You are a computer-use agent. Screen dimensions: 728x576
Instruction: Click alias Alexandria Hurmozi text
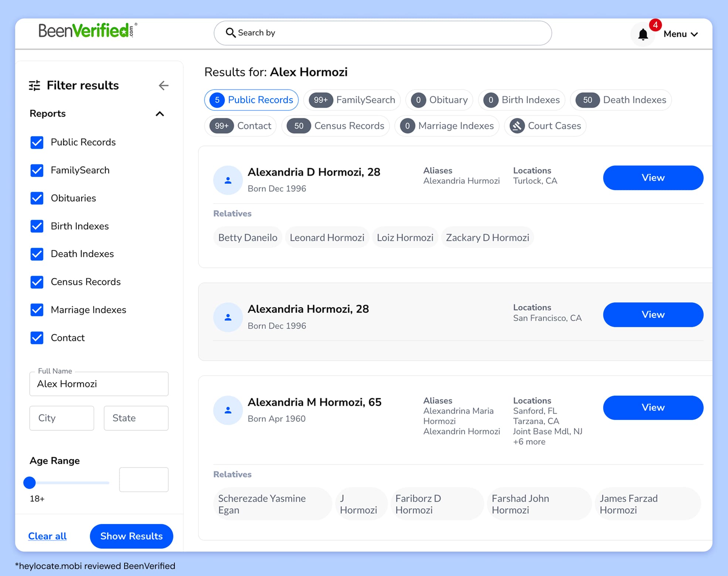(461, 181)
